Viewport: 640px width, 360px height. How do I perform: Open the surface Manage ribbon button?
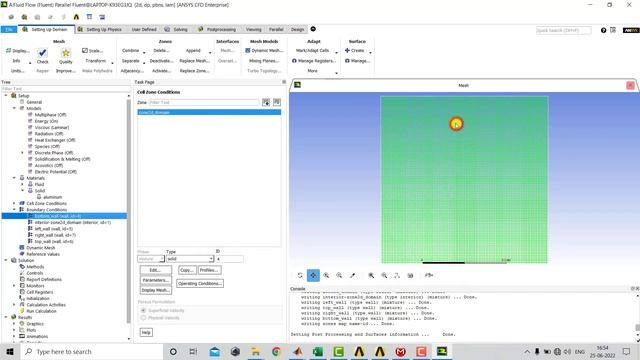coord(358,61)
